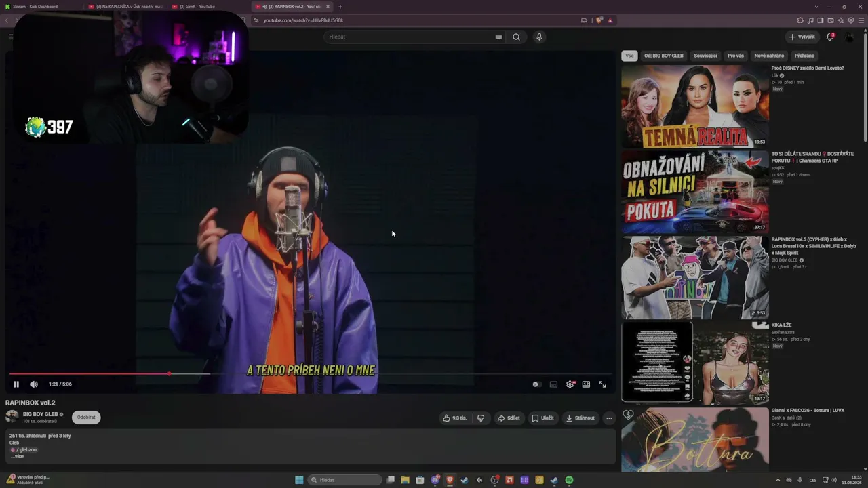
Task: Subscribe using the Odebírat button
Action: click(86, 418)
